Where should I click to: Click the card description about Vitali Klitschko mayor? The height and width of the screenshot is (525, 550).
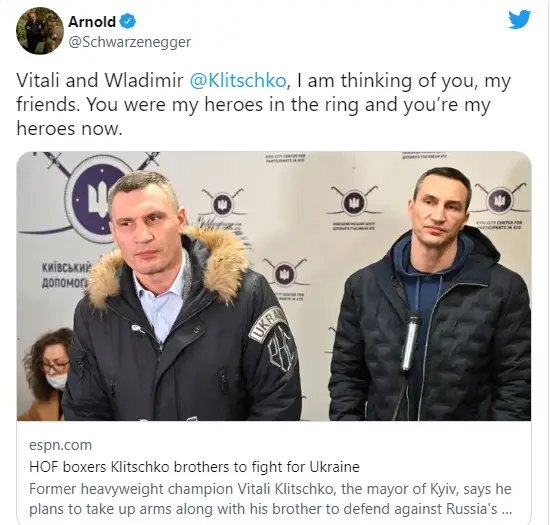point(270,499)
